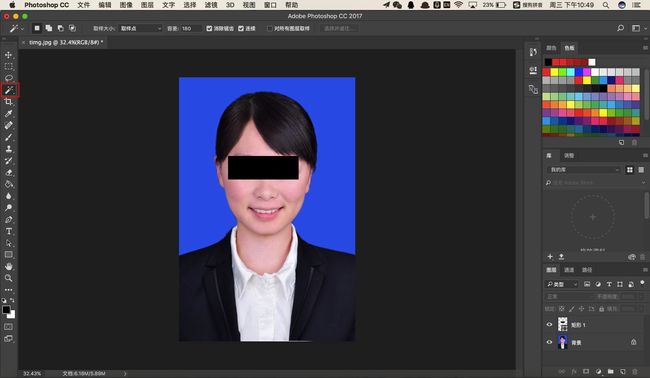Image resolution: width=650 pixels, height=378 pixels.
Task: Select the Crop tool
Action: (x=9, y=102)
